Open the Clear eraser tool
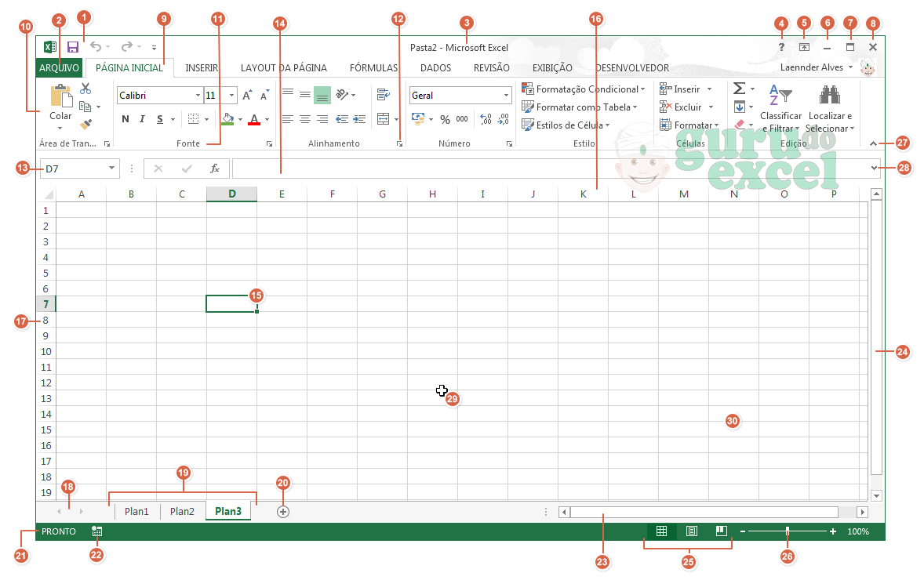 (740, 125)
